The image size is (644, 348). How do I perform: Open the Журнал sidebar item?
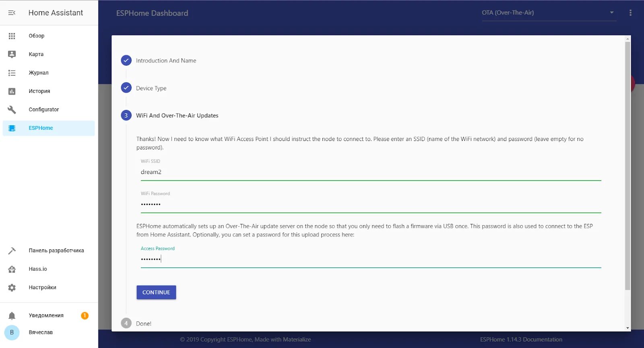tap(49, 73)
